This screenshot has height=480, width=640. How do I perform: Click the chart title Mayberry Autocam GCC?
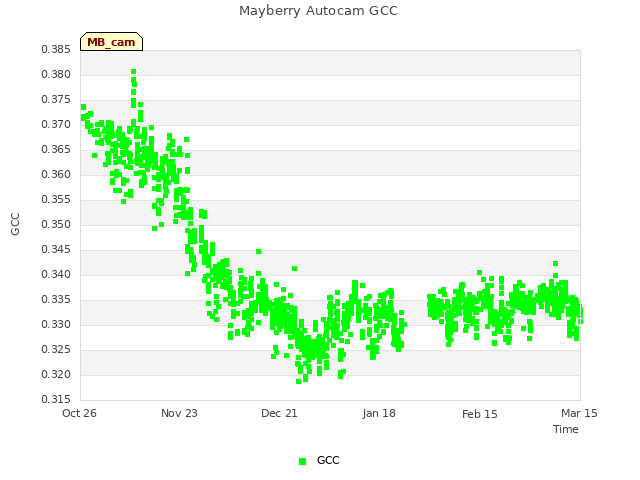[318, 11]
